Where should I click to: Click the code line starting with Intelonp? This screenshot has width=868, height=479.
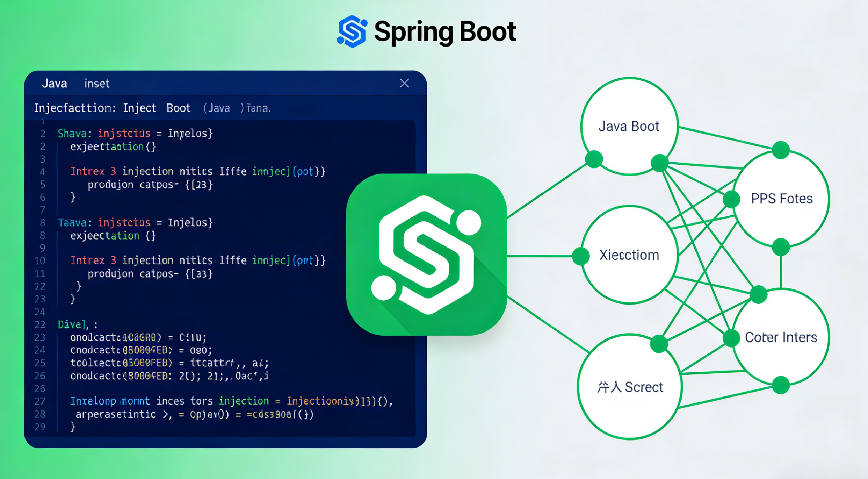(x=232, y=401)
